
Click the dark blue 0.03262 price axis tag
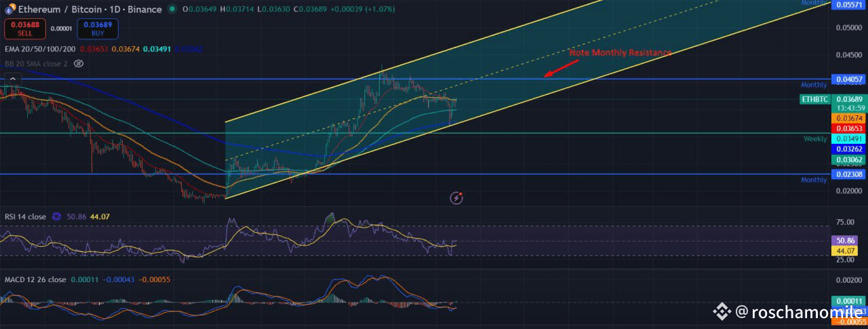849,149
